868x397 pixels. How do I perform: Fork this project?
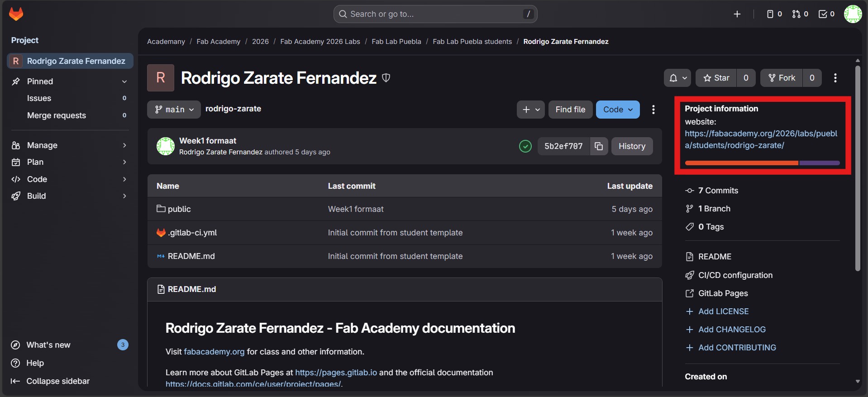(782, 78)
